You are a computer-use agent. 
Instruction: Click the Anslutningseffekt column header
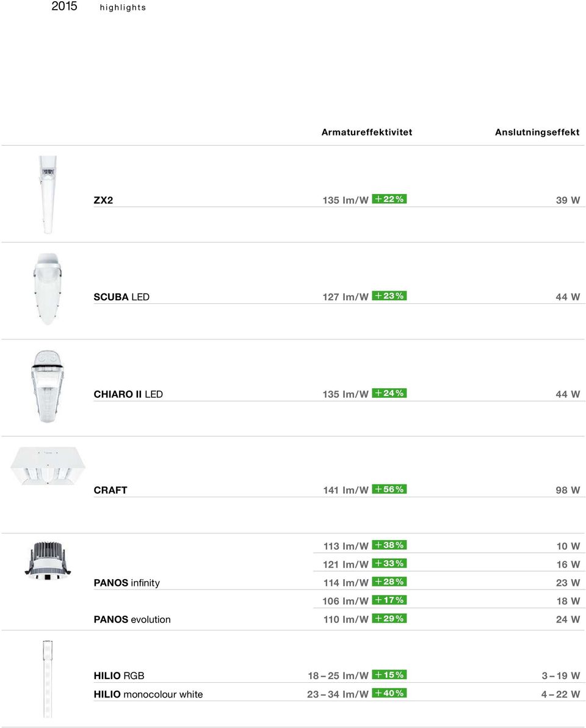click(x=537, y=132)
